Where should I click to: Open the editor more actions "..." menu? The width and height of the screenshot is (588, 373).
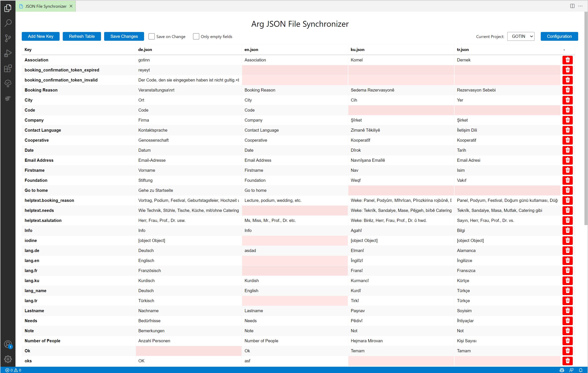click(581, 6)
